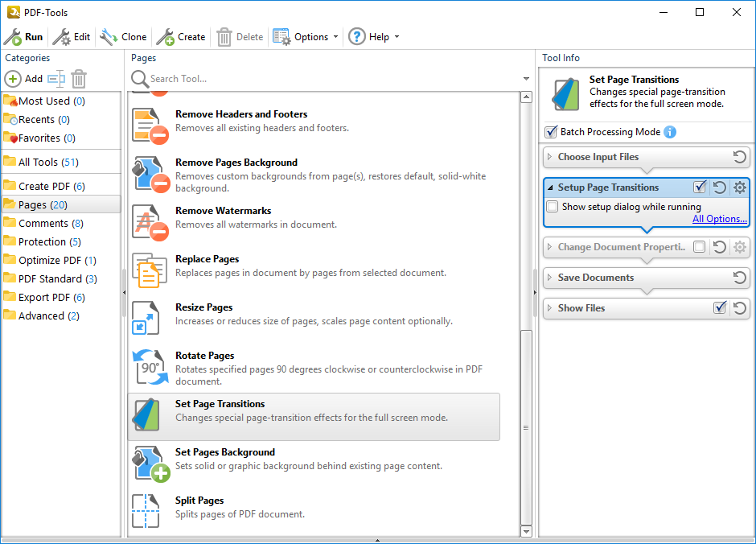This screenshot has height=544, width=756.
Task: Click the Clone tool icon
Action: pyautogui.click(x=109, y=37)
